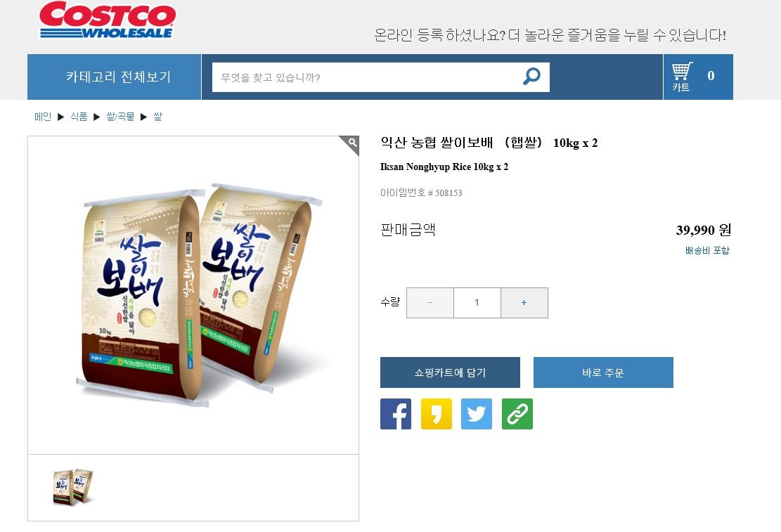This screenshot has height=532, width=781.
Task: Open 식품 breadcrumb category
Action: [x=79, y=117]
